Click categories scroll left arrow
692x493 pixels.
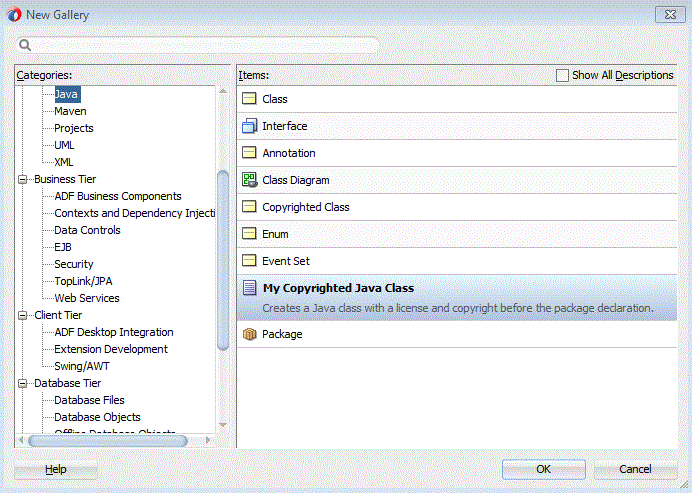coord(21,440)
